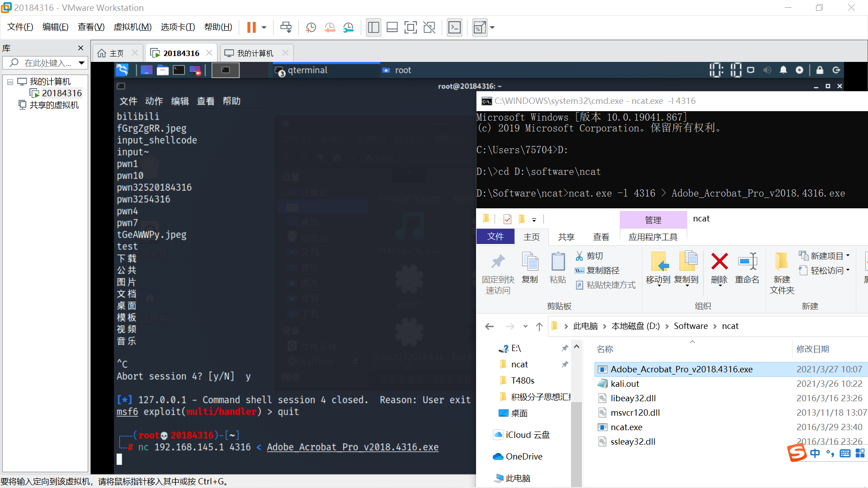Viewport: 868px width, 488px height.
Task: Switch to the 我的计算机 tab
Action: (255, 53)
